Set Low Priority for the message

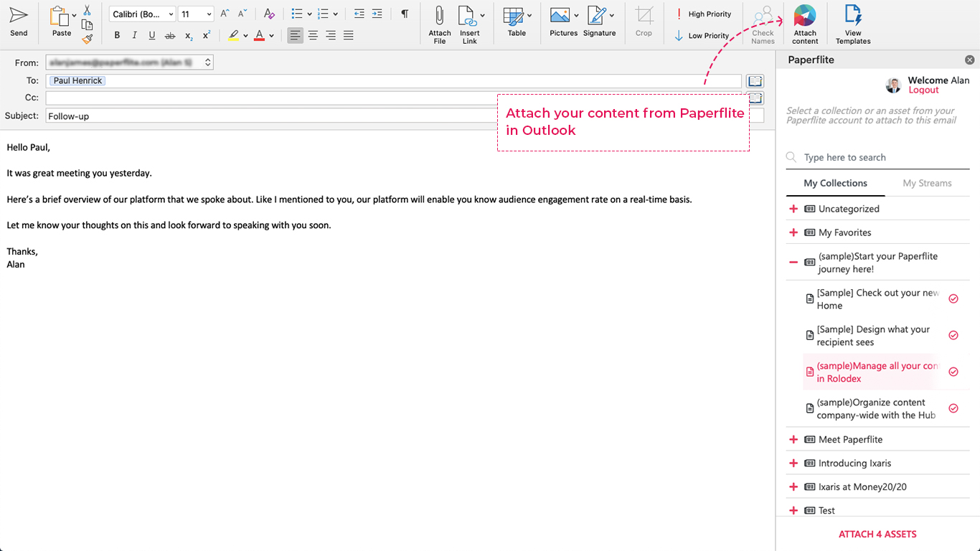click(702, 36)
